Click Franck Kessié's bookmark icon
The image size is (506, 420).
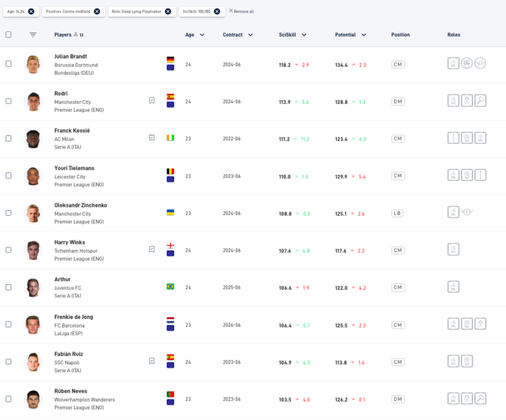(x=152, y=138)
